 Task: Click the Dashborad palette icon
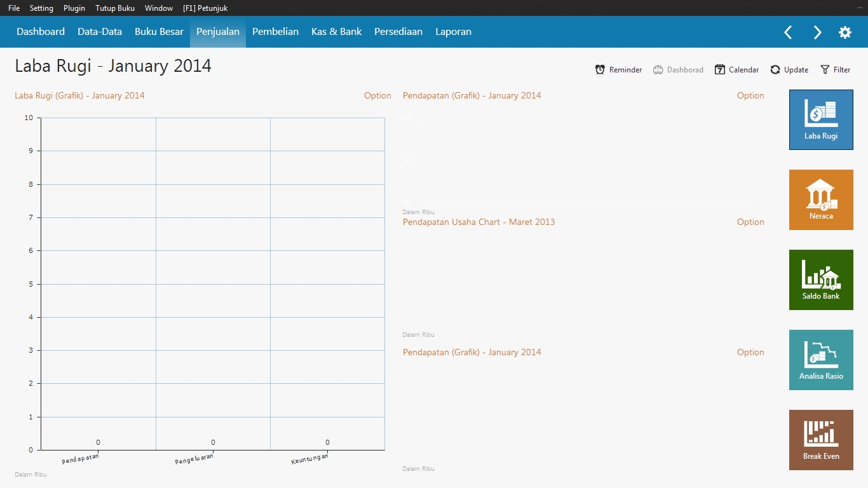tap(658, 70)
